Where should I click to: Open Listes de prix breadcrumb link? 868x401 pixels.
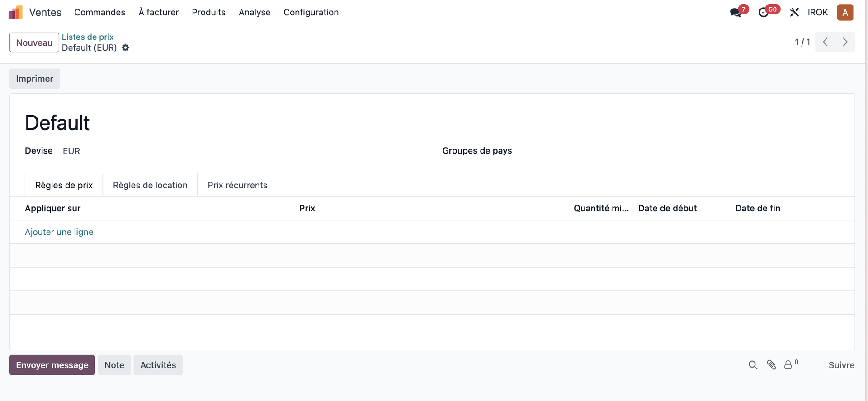[88, 37]
